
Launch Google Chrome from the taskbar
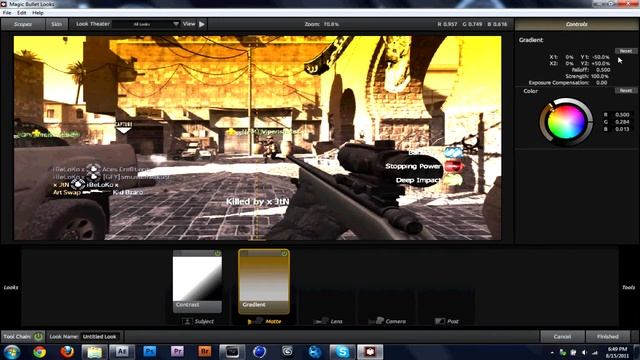[x=40, y=352]
